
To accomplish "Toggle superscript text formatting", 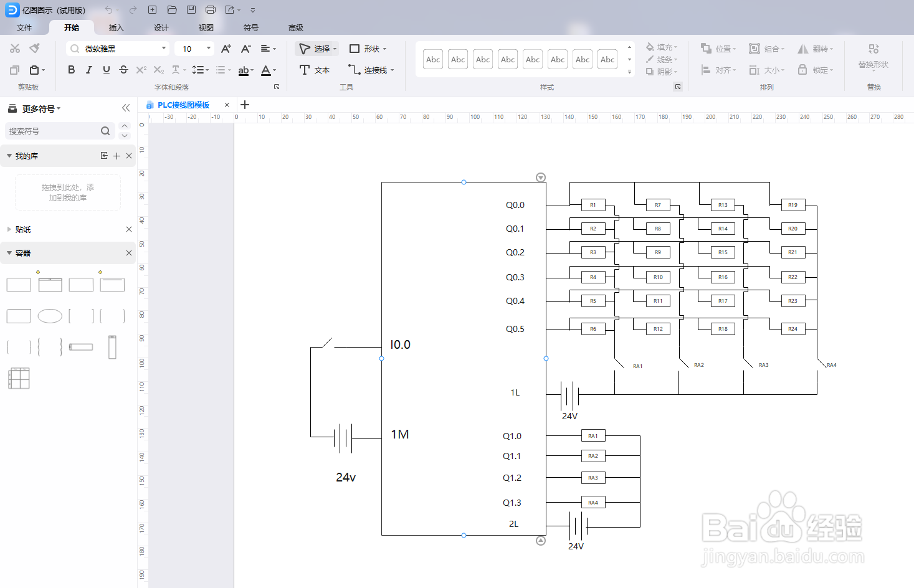I will point(141,70).
